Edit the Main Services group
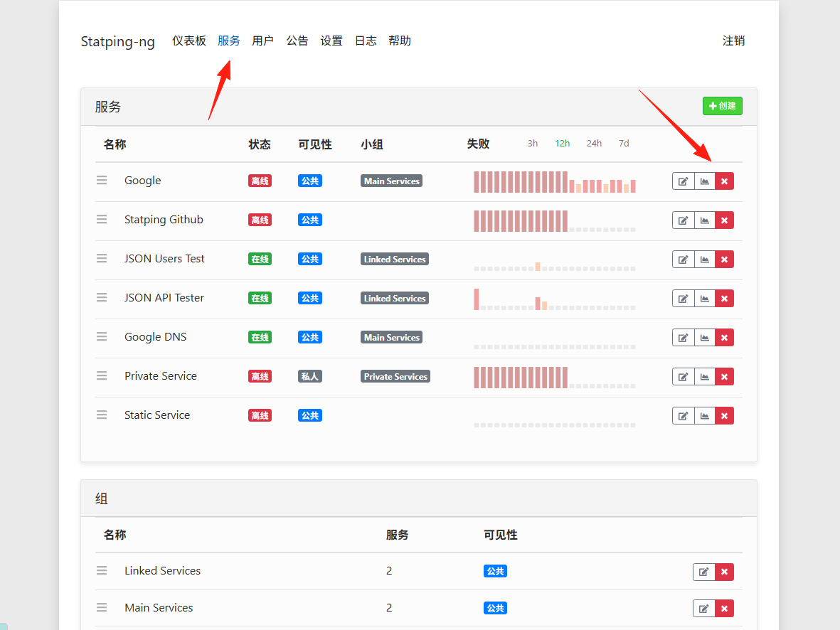 (x=704, y=609)
